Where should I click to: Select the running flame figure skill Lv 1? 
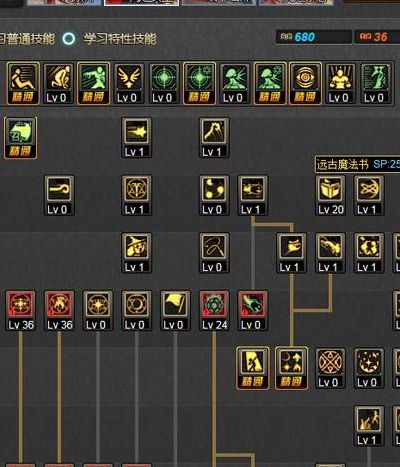[369, 426]
